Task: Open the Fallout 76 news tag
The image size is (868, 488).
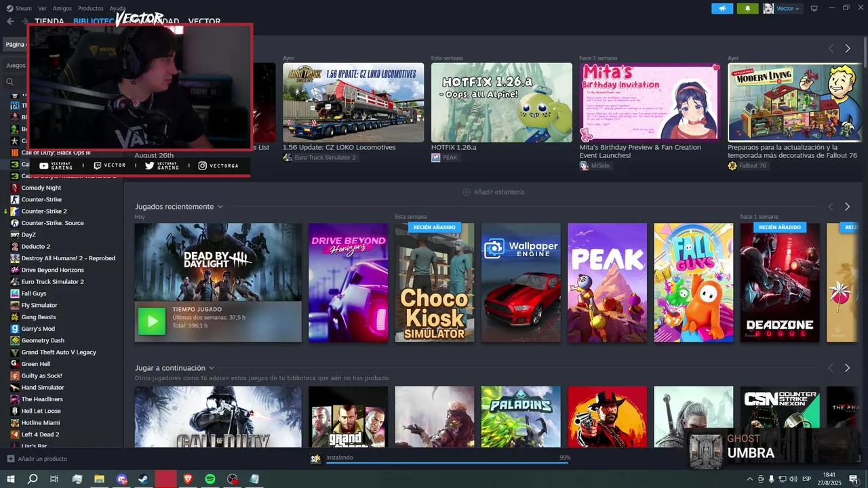Action: point(747,165)
